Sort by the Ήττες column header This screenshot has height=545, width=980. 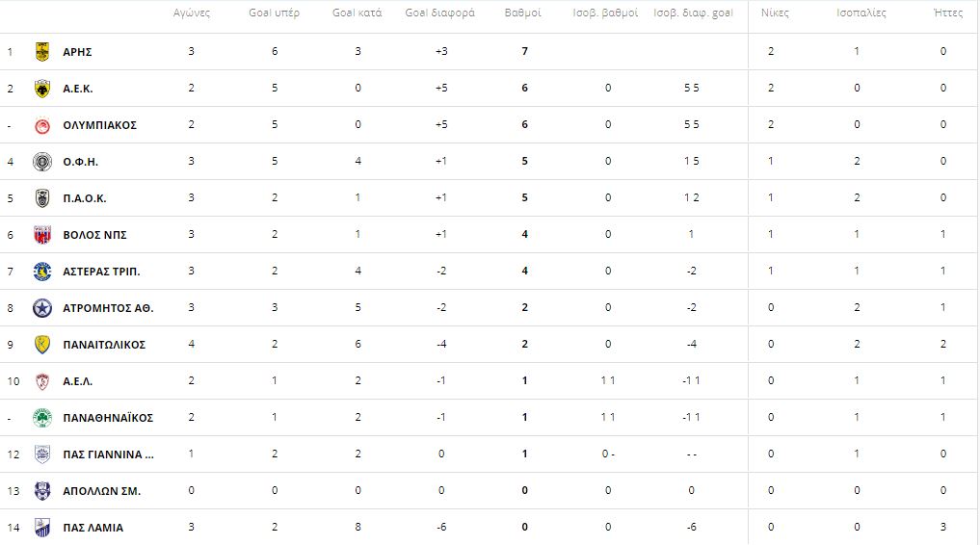942,13
